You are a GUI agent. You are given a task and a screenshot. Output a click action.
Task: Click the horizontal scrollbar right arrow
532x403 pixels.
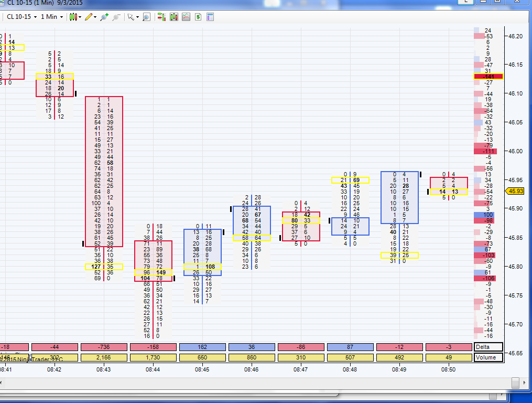pos(525,383)
